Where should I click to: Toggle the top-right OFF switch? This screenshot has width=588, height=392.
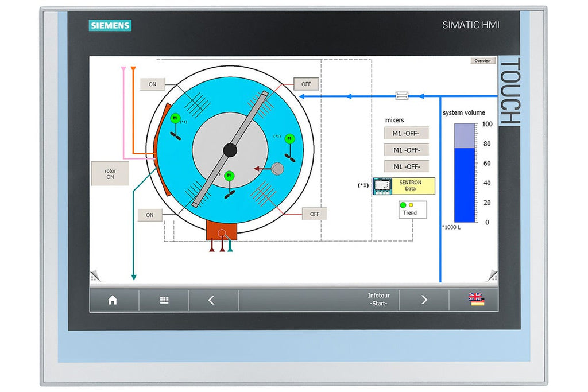tap(306, 84)
